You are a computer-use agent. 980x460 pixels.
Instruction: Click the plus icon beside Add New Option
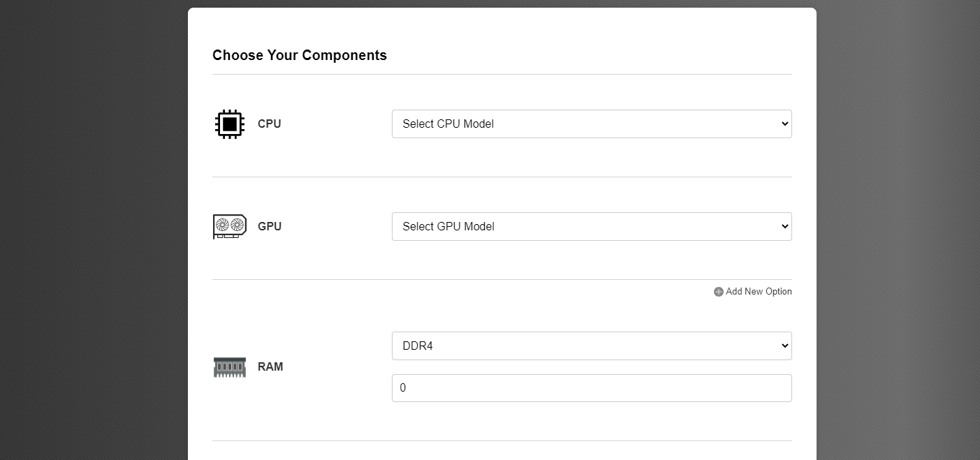coord(718,292)
